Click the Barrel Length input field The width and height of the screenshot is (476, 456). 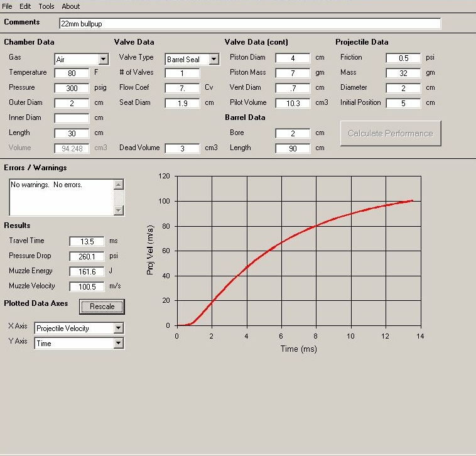(293, 148)
